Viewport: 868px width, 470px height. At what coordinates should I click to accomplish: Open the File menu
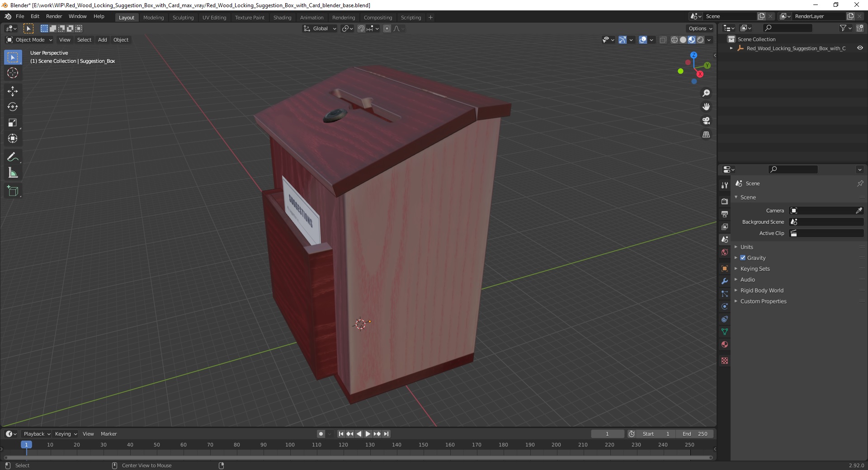coord(20,16)
